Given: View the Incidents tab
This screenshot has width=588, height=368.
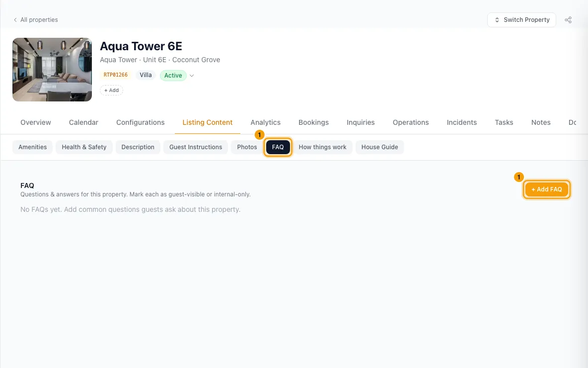Looking at the screenshot, I should (x=462, y=122).
